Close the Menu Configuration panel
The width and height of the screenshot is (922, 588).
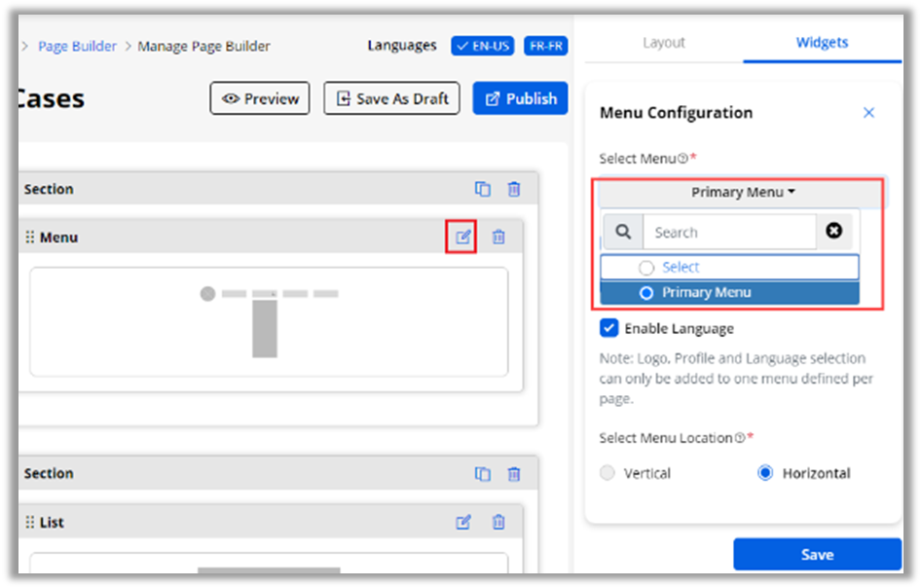(x=868, y=113)
